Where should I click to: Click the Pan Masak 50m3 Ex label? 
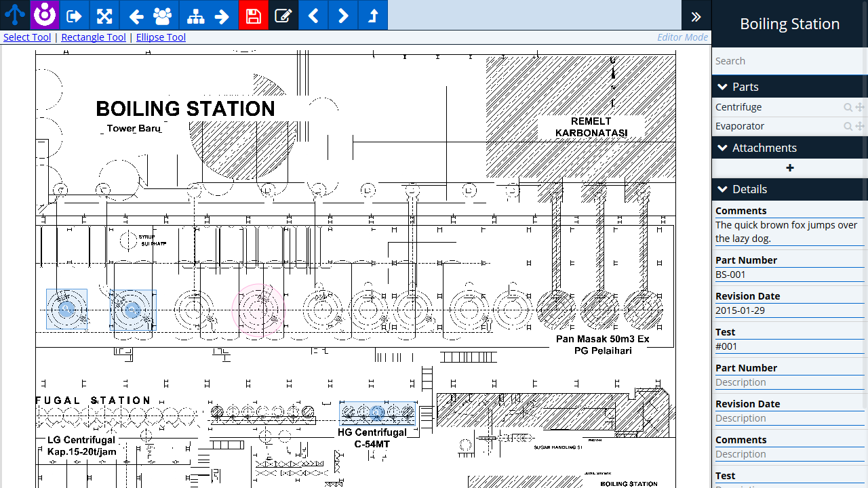tap(602, 344)
